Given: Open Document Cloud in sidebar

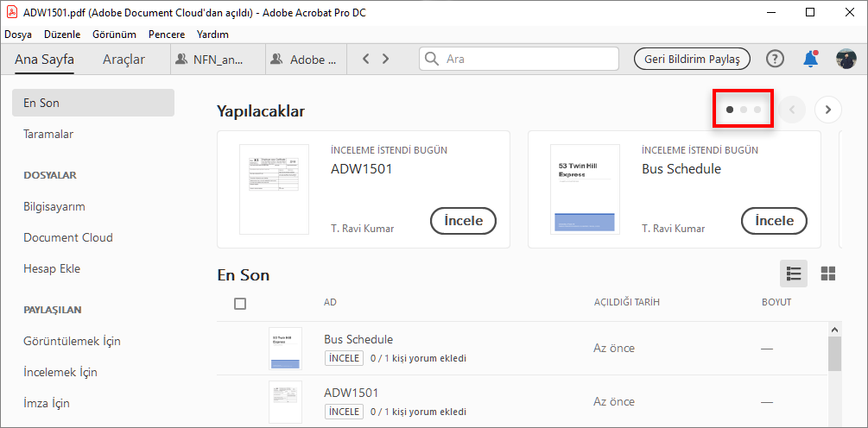Looking at the screenshot, I should click(68, 237).
